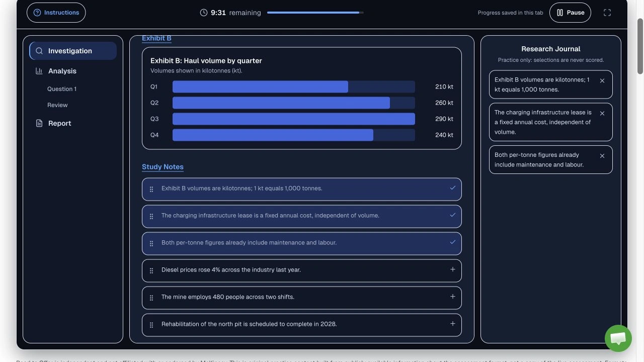Open the Review item
The image size is (644, 362).
pos(57,105)
